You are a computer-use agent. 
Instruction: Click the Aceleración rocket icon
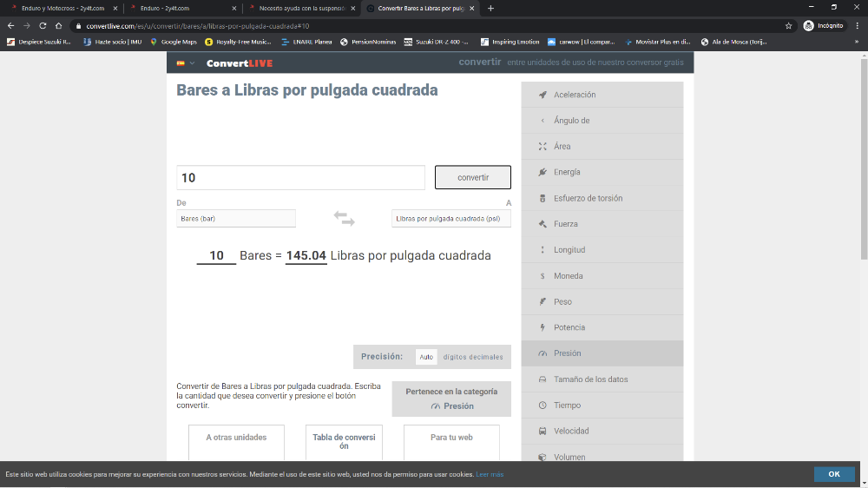click(542, 95)
